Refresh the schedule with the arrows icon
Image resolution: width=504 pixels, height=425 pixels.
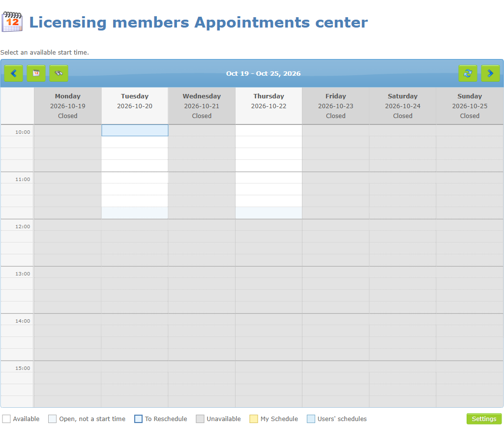468,73
